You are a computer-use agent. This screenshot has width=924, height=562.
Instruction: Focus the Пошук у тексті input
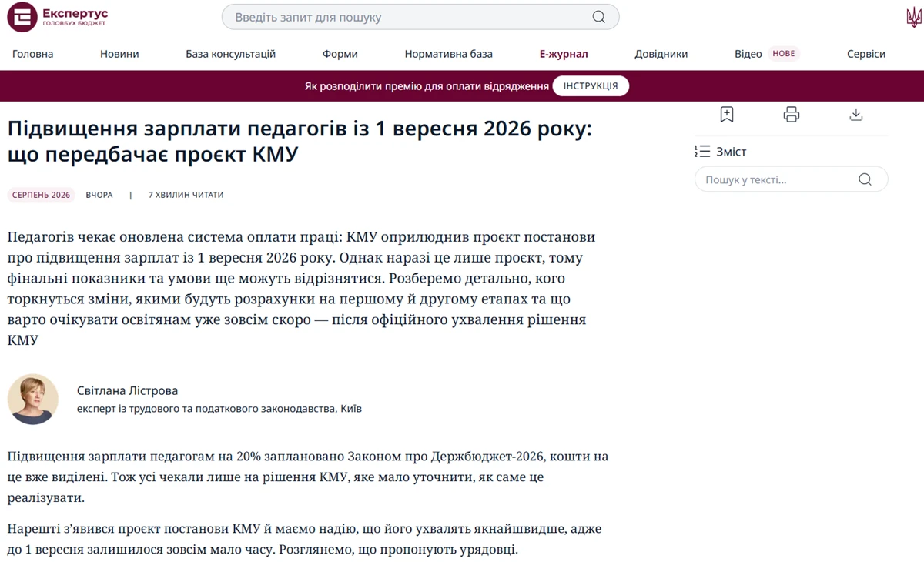tap(791, 180)
